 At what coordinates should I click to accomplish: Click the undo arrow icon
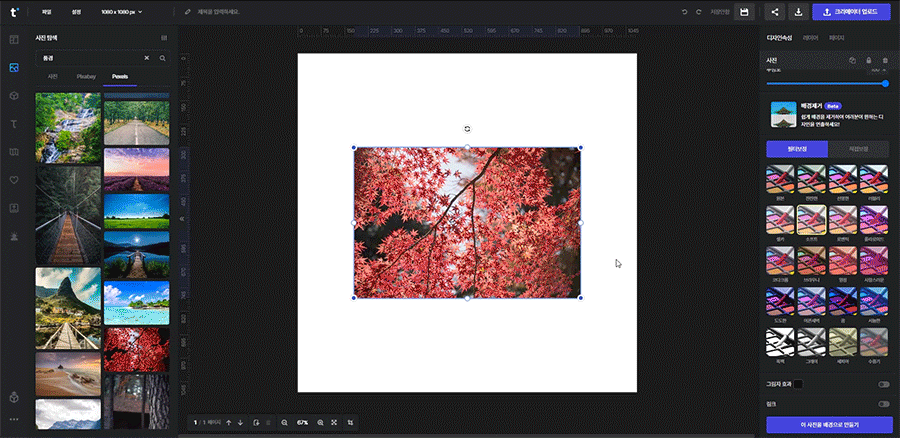tap(684, 12)
